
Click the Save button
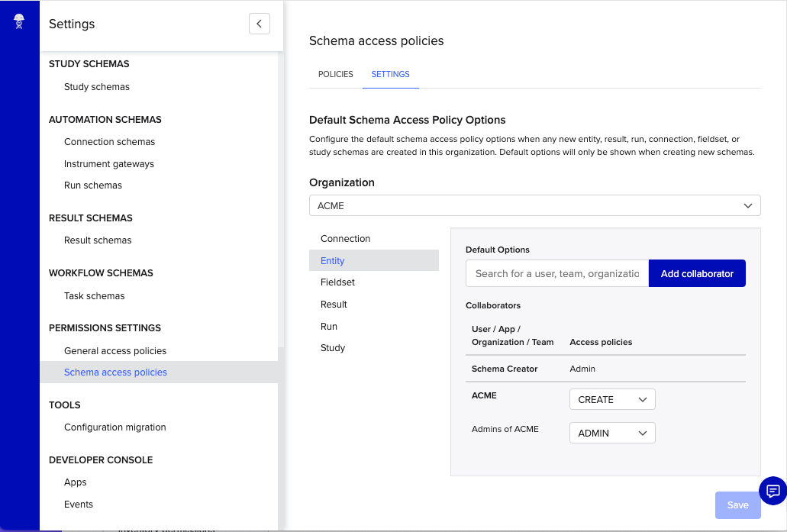click(737, 505)
